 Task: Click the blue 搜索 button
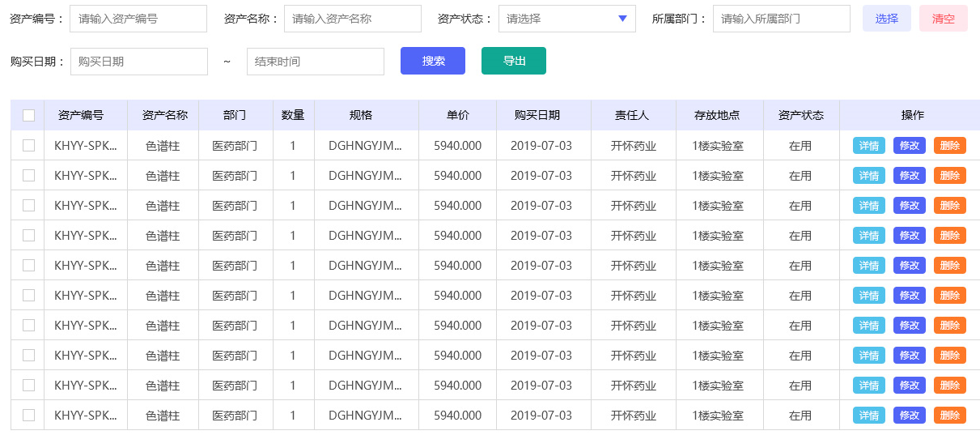click(x=433, y=61)
